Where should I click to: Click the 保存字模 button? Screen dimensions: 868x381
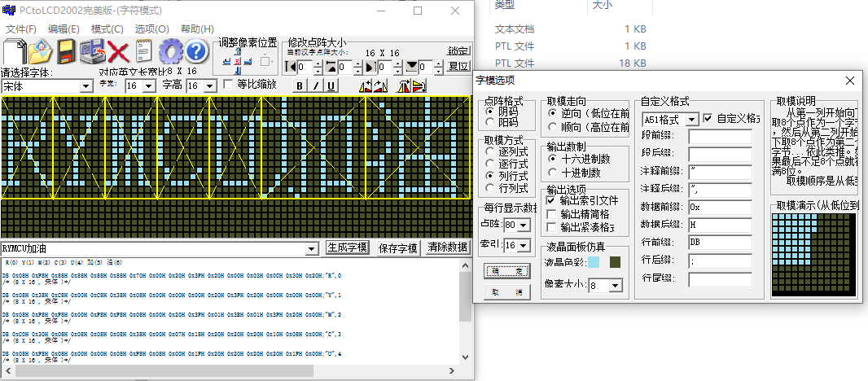tap(398, 247)
